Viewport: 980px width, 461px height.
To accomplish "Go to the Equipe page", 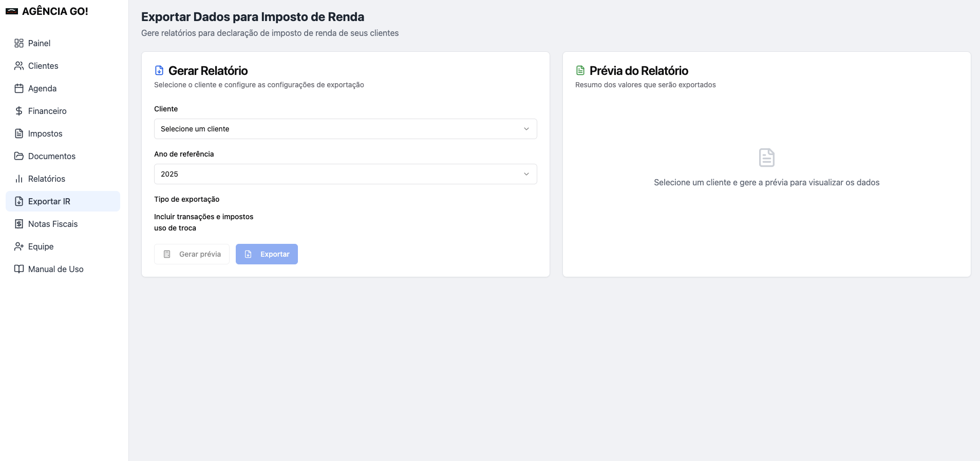I will click(63, 246).
